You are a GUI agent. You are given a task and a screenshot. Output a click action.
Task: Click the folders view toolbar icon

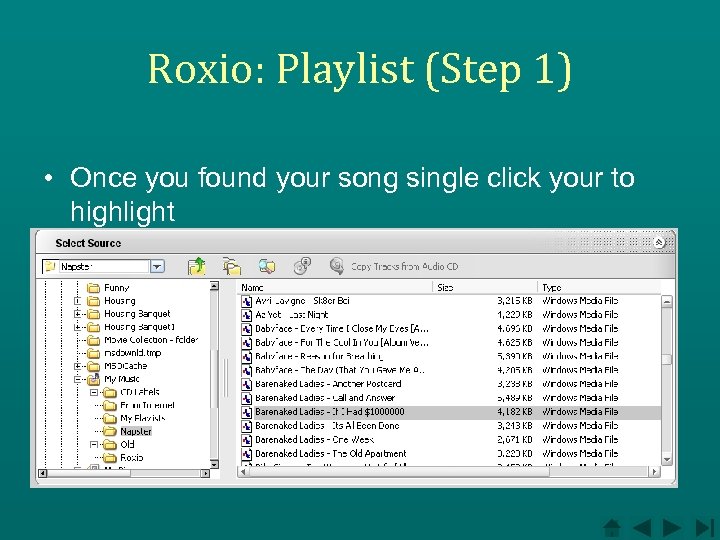[232, 266]
